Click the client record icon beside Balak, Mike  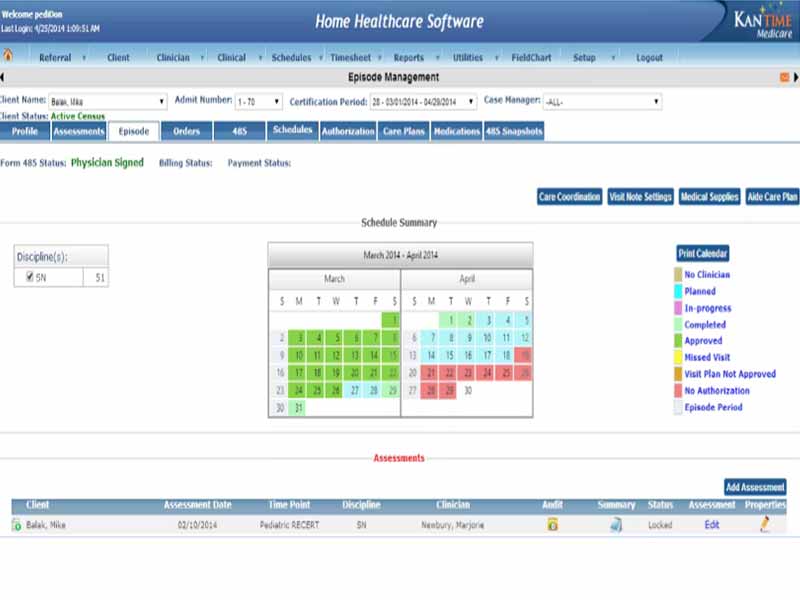16,525
